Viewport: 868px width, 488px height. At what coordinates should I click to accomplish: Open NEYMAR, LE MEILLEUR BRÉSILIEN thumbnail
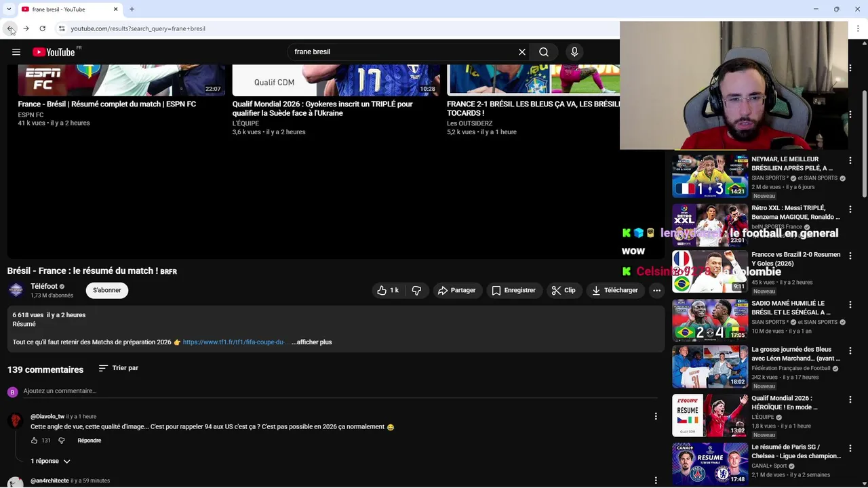point(710,176)
